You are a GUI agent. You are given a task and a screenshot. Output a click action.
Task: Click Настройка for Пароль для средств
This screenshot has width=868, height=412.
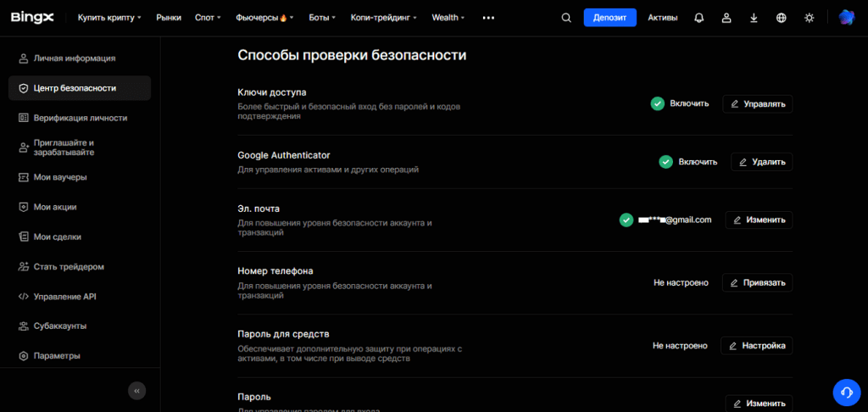[x=757, y=346]
